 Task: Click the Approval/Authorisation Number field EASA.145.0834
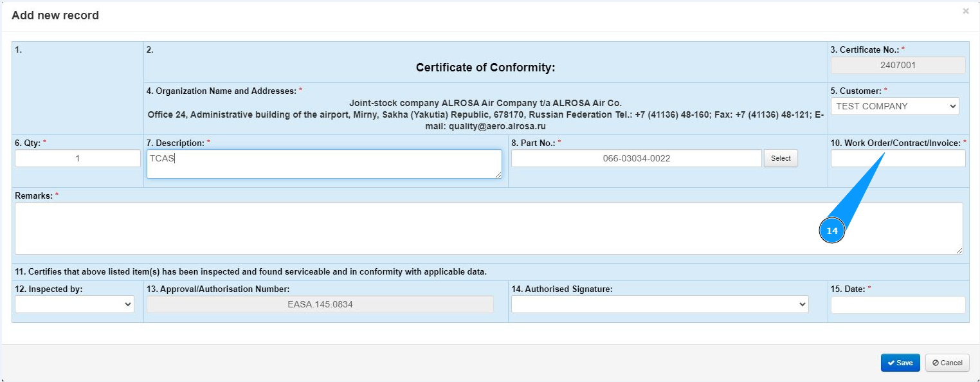pyautogui.click(x=320, y=305)
